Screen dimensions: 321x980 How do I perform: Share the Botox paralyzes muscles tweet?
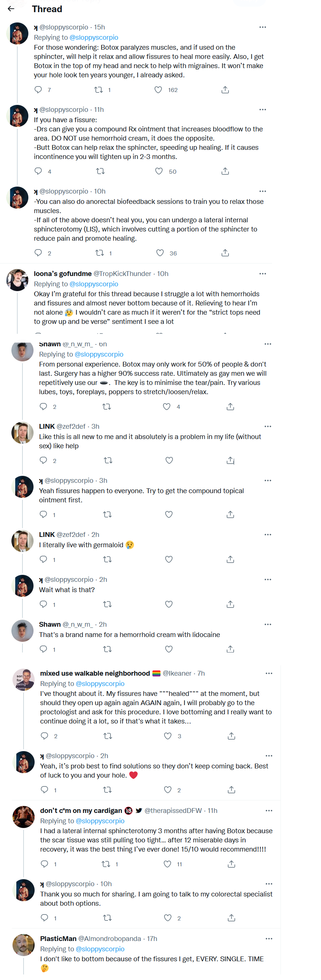click(225, 90)
